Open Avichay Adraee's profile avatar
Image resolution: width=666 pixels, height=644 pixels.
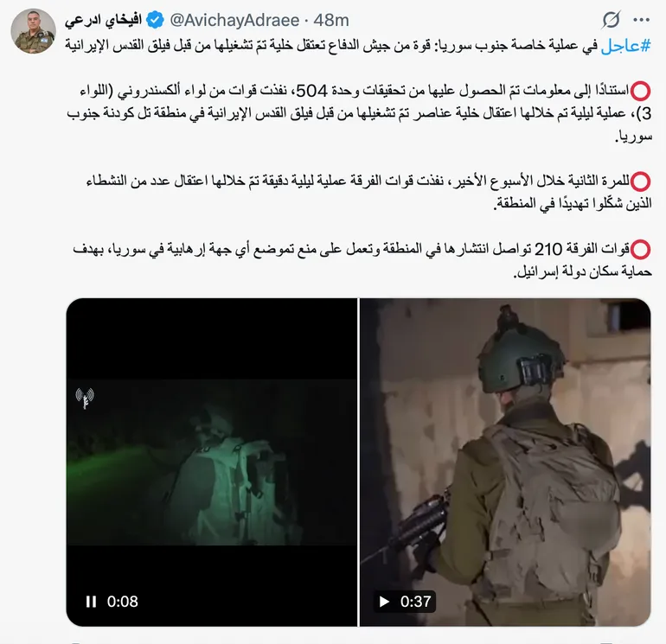click(x=33, y=30)
